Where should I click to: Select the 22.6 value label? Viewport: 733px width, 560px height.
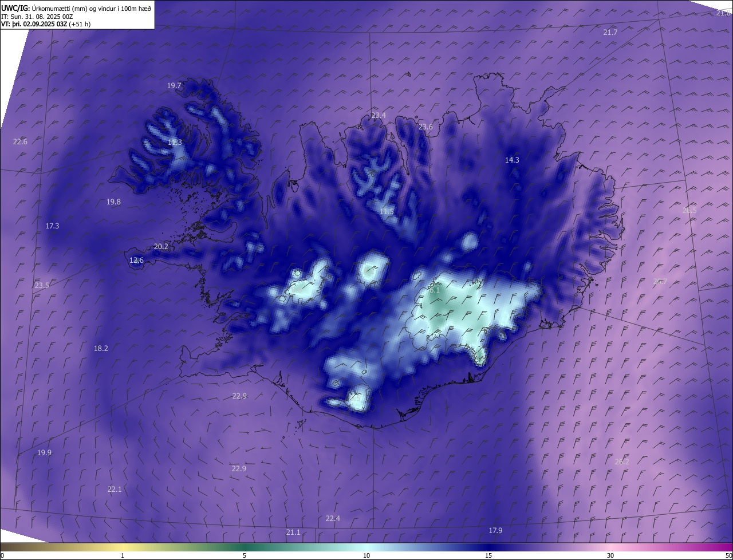[x=20, y=142]
